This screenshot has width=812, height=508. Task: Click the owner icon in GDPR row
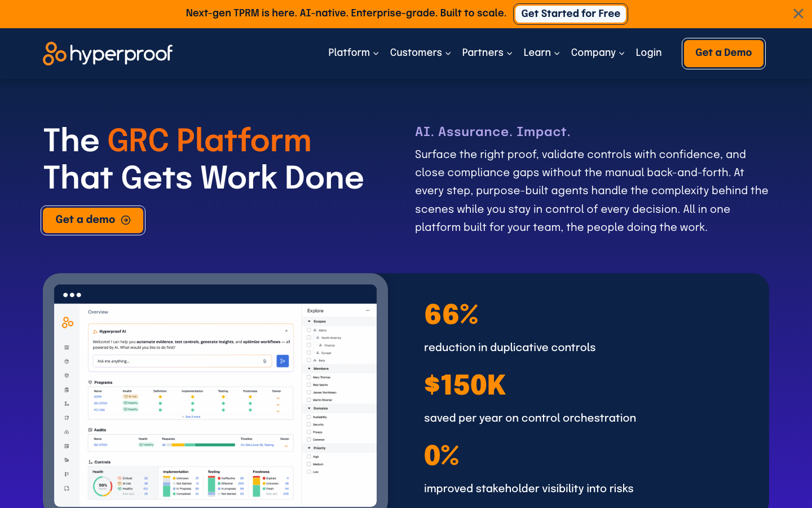(x=278, y=397)
